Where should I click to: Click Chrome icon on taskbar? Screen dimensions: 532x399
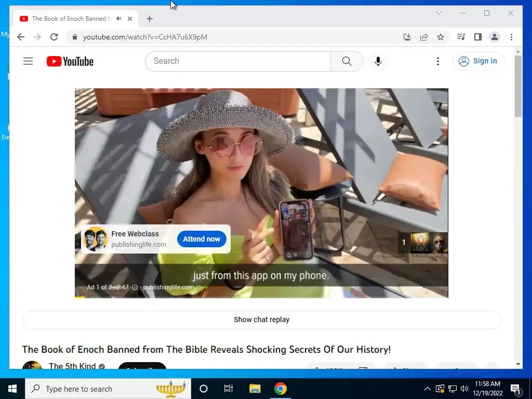(280, 389)
